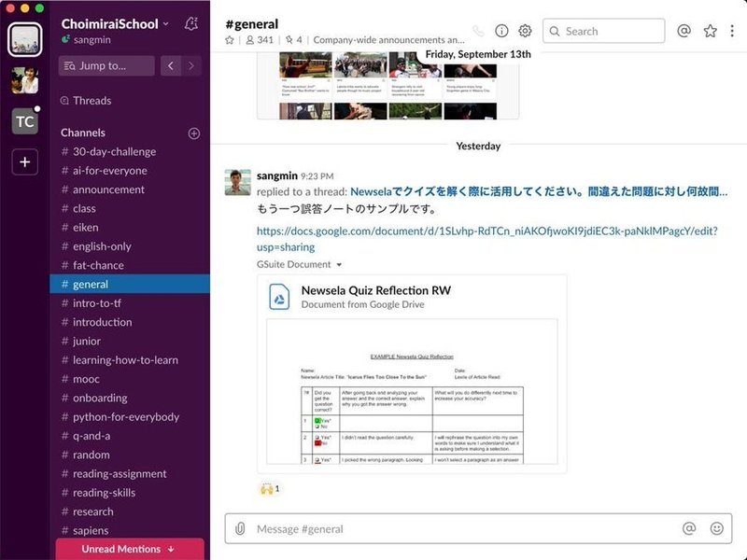Go back in history arrow
The width and height of the screenshot is (747, 560).
tap(171, 65)
